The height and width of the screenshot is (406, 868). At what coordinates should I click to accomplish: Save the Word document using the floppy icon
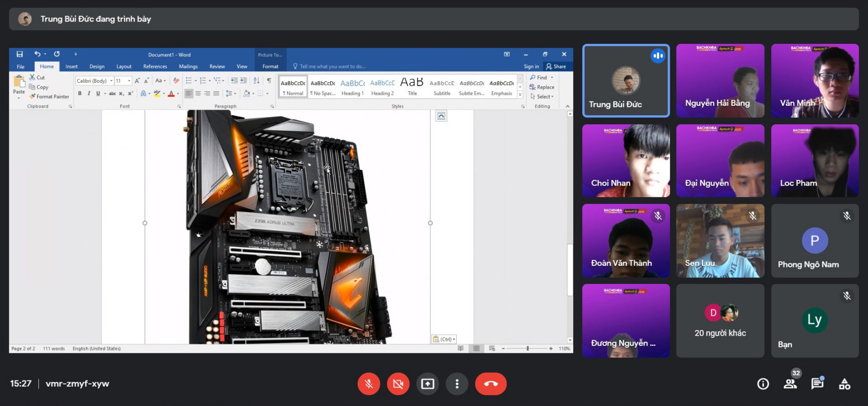20,54
